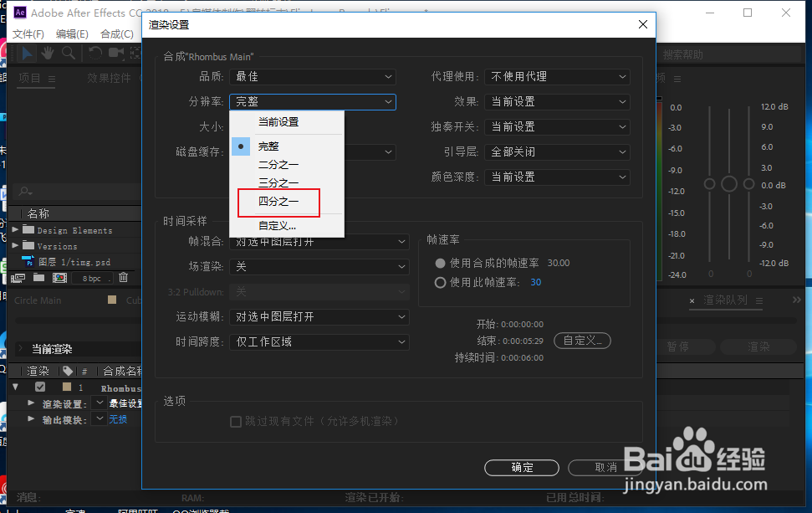Expand the 当前渲染 section
812x513 pixels.
pos(21,348)
